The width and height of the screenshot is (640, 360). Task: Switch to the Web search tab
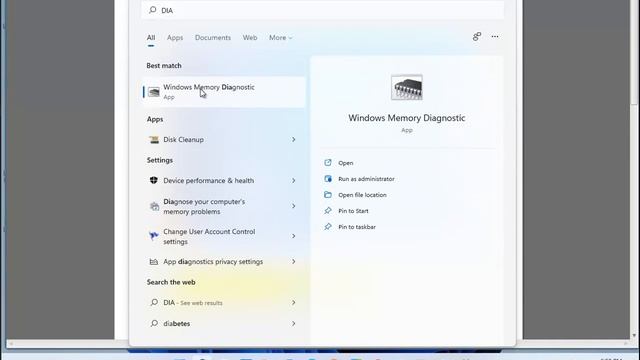(x=250, y=38)
